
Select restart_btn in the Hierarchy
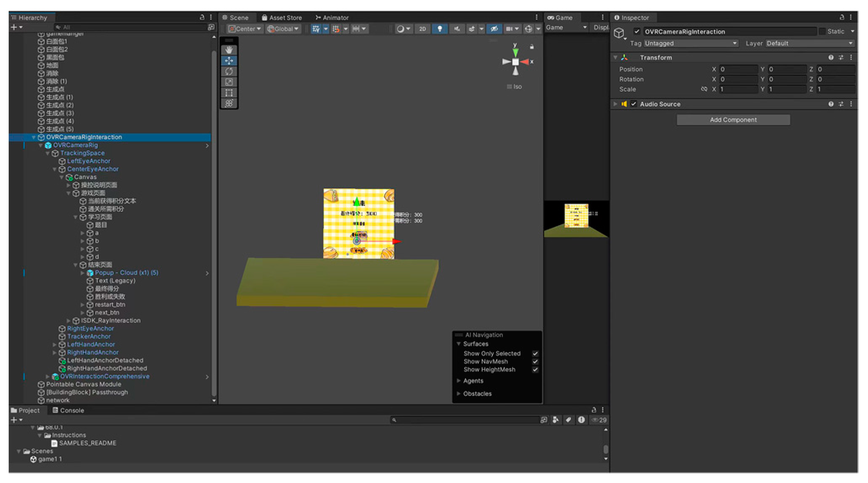[x=110, y=304]
